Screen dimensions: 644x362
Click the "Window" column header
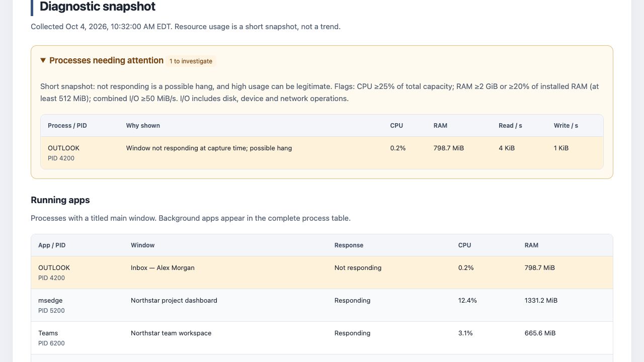143,245
